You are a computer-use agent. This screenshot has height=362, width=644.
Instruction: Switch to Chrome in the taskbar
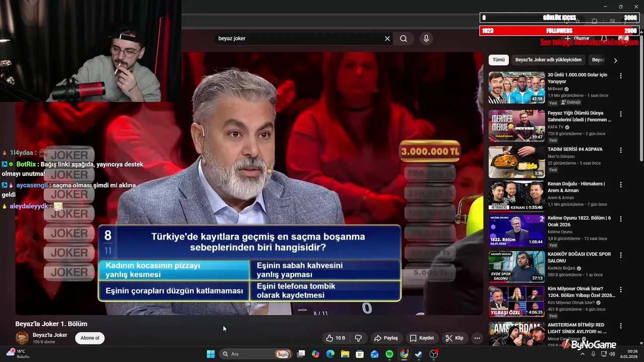404,354
